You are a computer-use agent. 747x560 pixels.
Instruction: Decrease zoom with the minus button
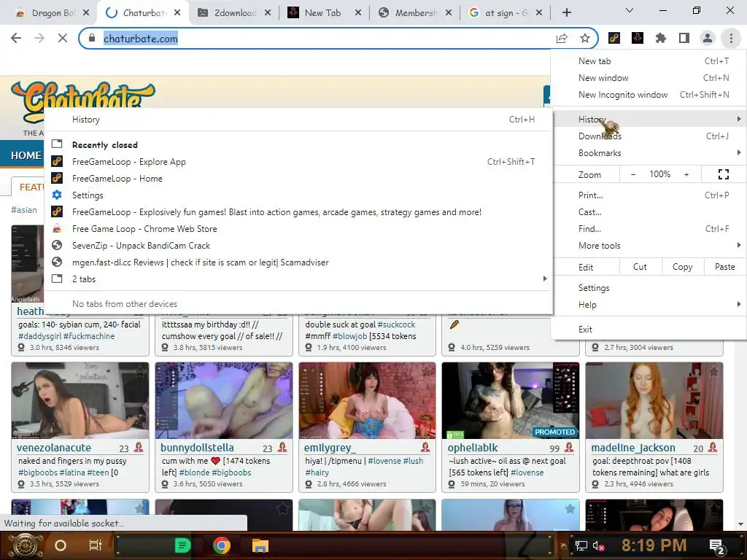[633, 174]
